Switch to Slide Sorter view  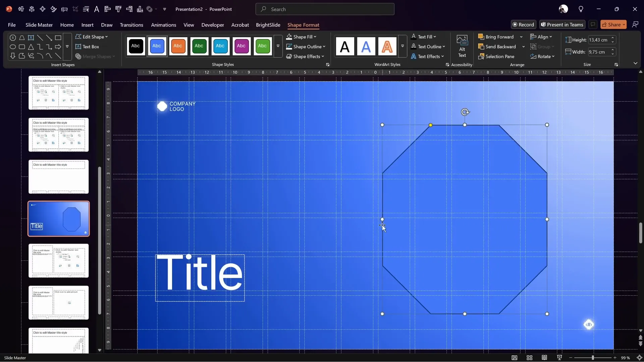pyautogui.click(x=530, y=358)
